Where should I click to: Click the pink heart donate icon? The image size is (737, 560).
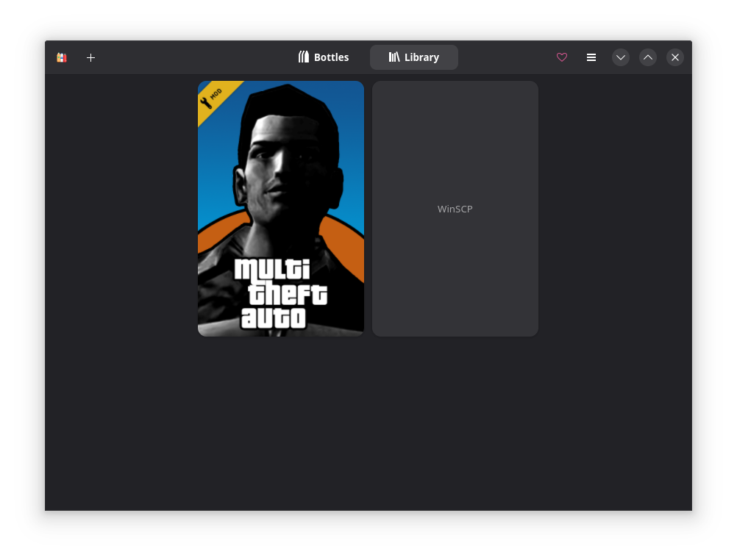click(x=562, y=57)
